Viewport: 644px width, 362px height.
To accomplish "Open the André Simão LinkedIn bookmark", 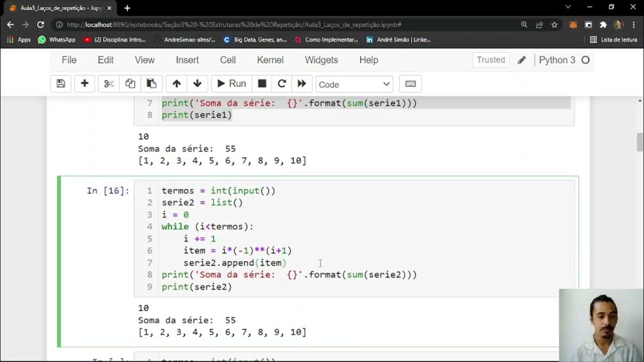I will click(x=398, y=39).
